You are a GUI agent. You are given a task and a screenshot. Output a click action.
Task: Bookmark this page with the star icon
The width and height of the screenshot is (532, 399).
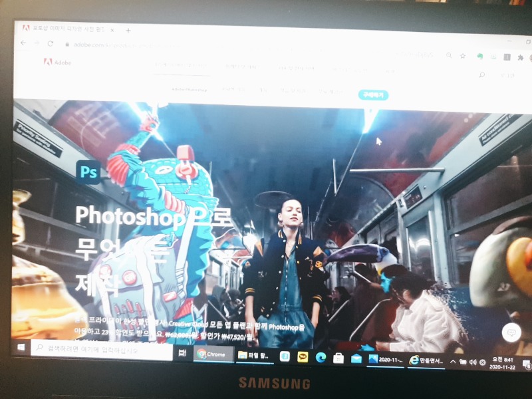coord(463,56)
